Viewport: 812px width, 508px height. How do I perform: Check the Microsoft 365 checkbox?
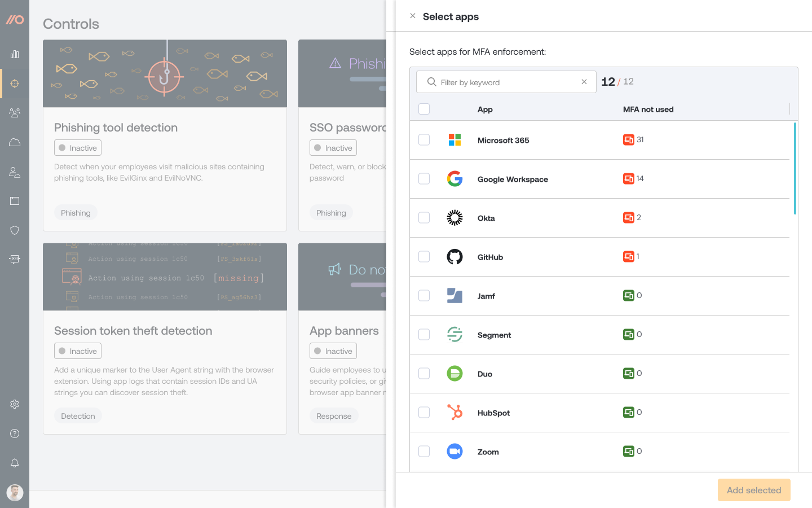pos(424,140)
